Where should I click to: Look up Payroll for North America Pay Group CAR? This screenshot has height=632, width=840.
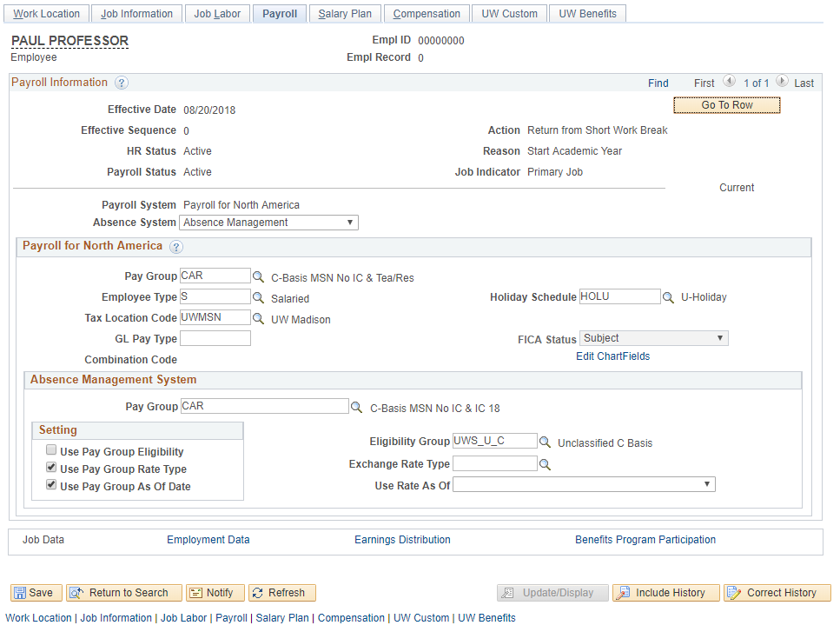[258, 276]
